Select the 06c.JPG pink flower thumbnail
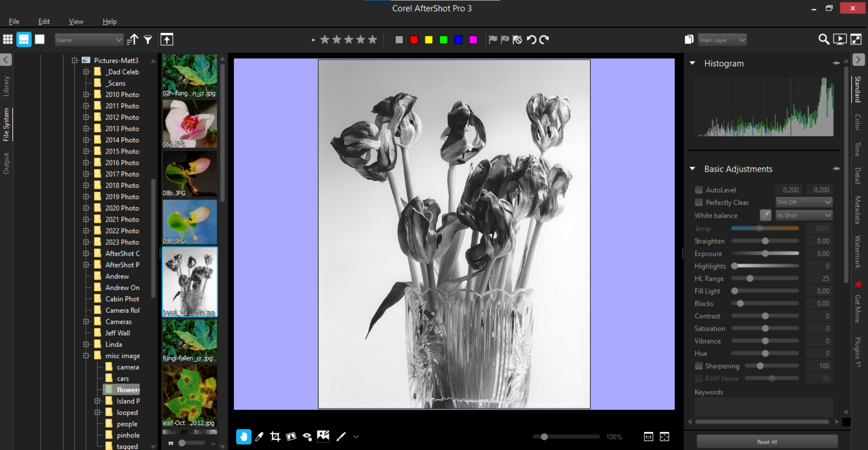Viewport: 868px width, 450px height. click(x=190, y=124)
